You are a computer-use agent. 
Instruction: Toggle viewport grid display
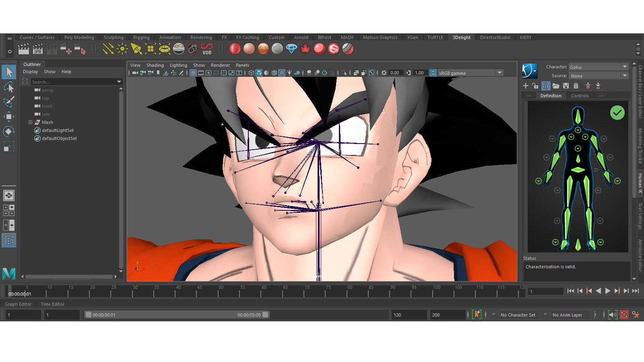tap(193, 73)
